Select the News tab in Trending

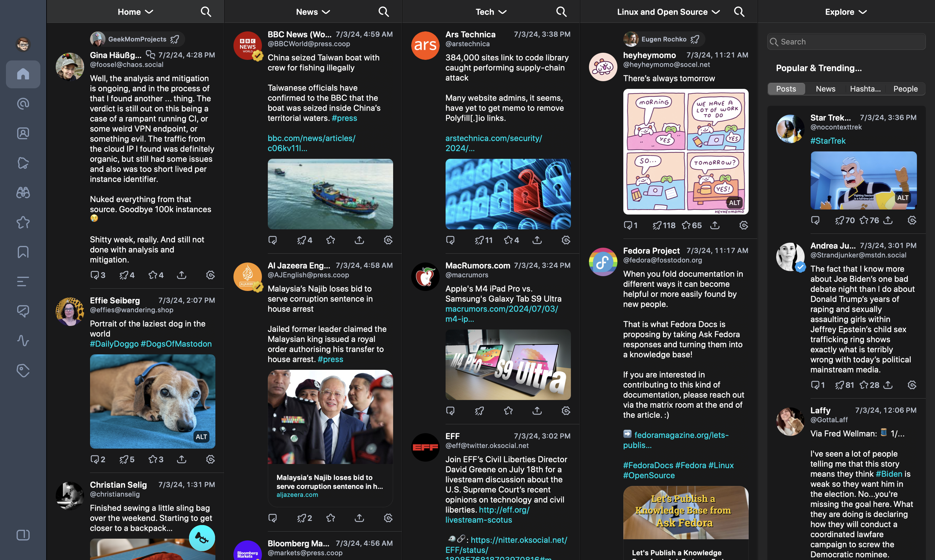pos(825,89)
